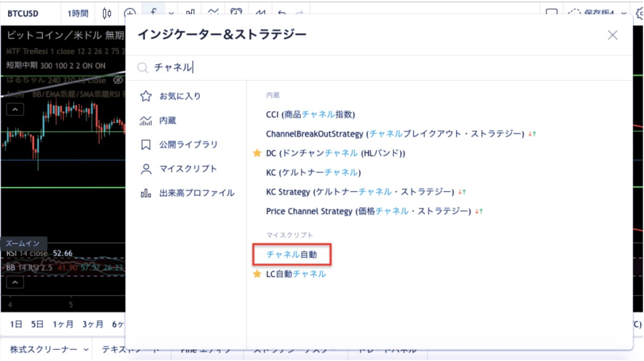Click the 短期中期 300 100 indicator legend
The height and width of the screenshot is (361, 644).
[x=56, y=65]
